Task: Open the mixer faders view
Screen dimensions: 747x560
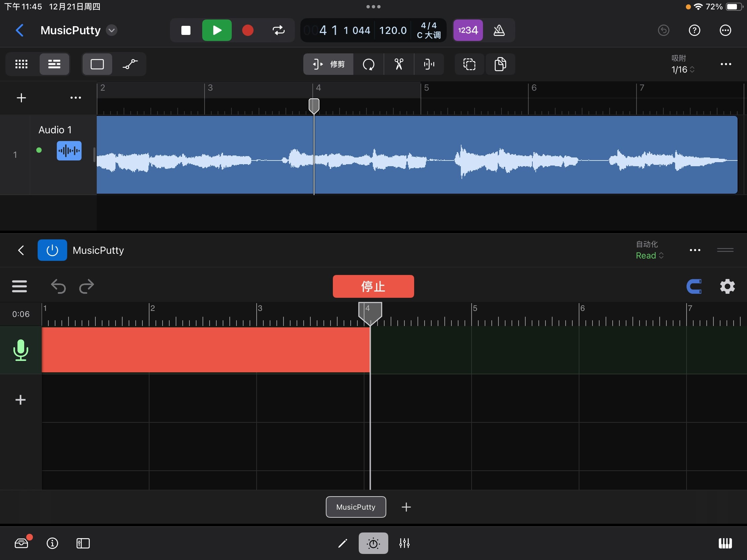Action: point(404,543)
